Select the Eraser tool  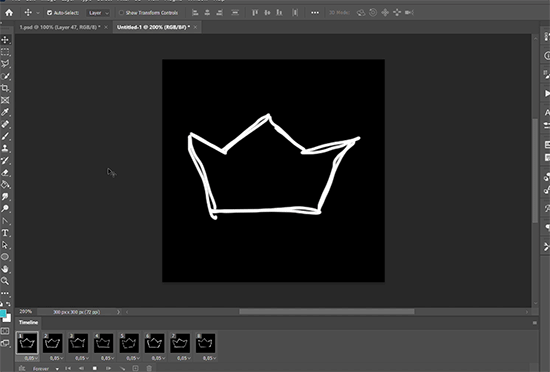pos(5,173)
